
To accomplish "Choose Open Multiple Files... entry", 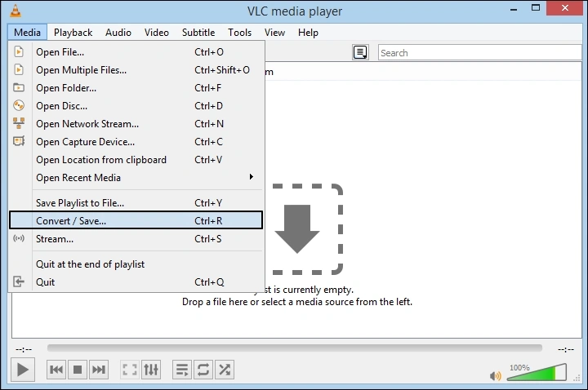I will (x=136, y=70).
